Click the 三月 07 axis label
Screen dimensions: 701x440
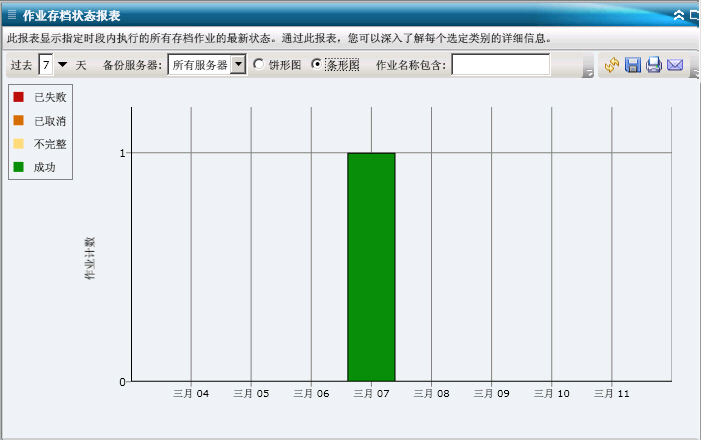click(372, 393)
